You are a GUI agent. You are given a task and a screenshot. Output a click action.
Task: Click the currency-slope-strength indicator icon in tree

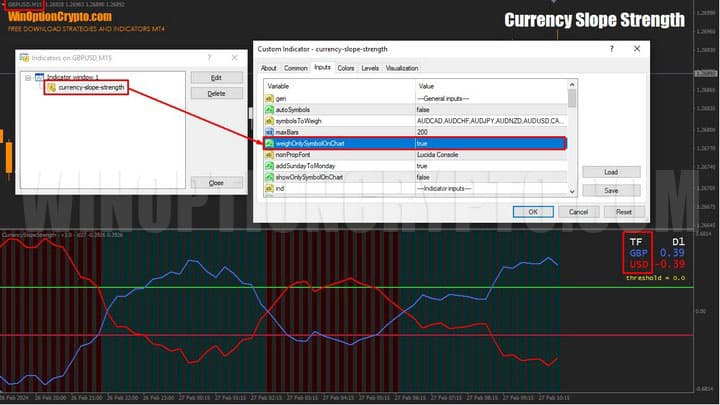(51, 87)
